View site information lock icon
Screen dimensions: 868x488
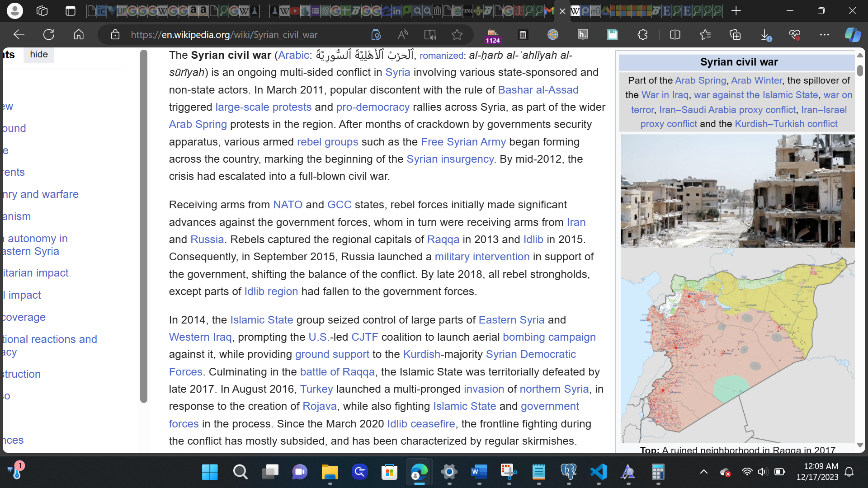115,34
